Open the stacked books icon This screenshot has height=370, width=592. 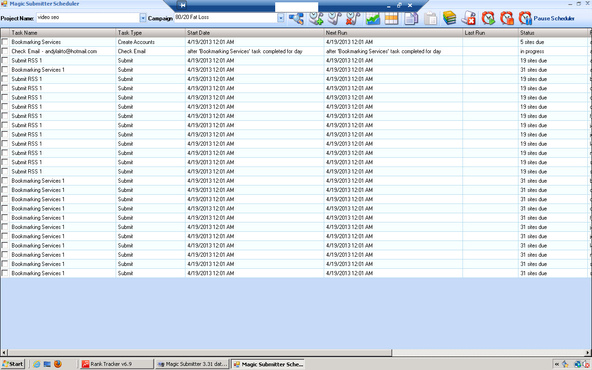[x=449, y=18]
